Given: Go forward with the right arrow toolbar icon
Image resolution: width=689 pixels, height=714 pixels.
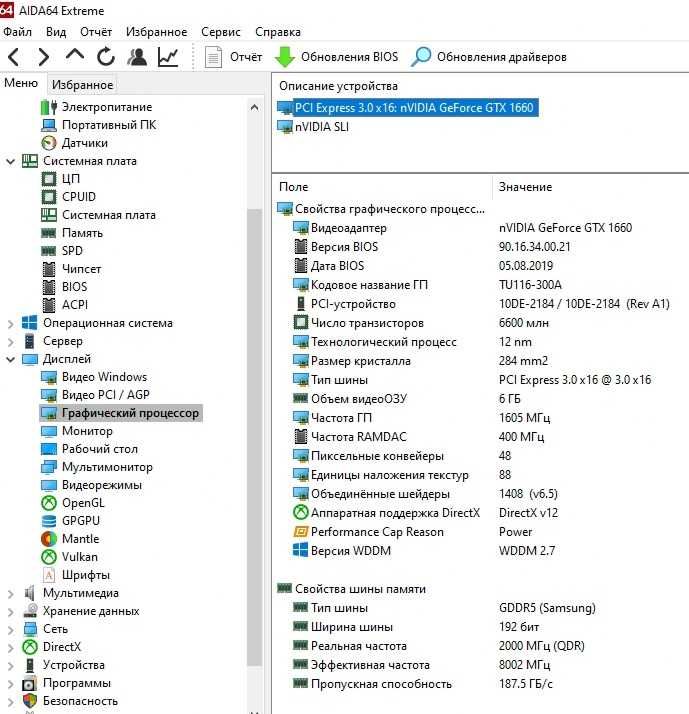Looking at the screenshot, I should point(43,57).
